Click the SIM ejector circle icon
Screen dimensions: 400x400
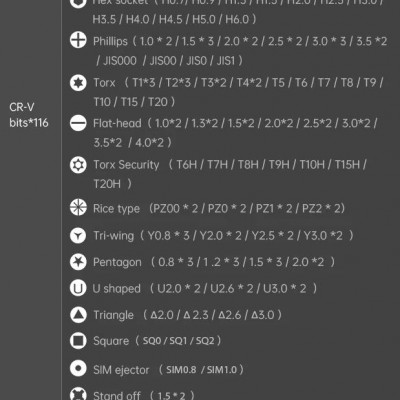pos(78,369)
